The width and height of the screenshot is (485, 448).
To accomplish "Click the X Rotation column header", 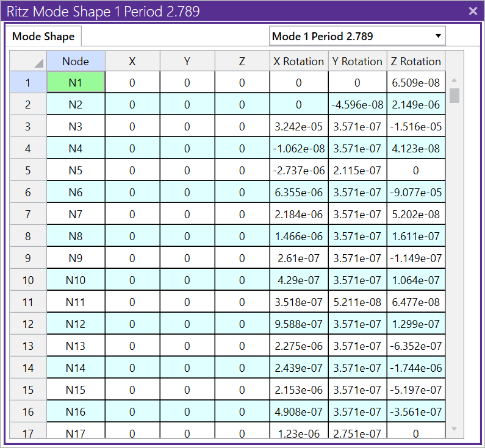I will [299, 62].
